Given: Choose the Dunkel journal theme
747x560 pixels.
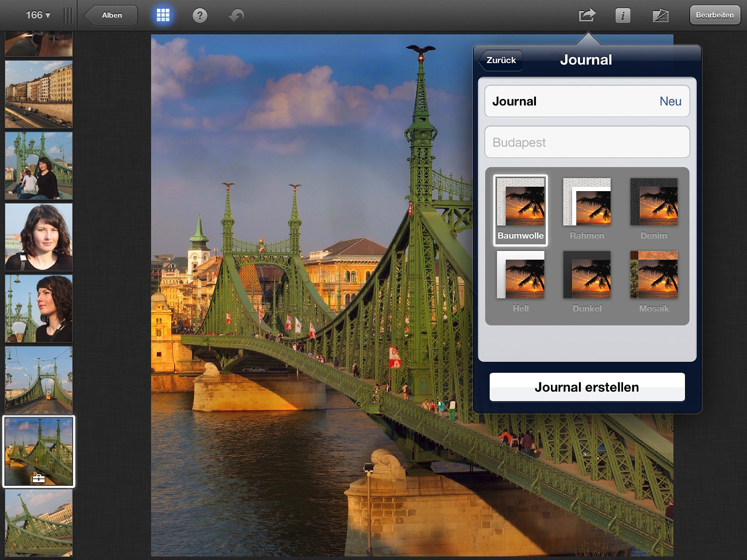Looking at the screenshot, I should point(587,282).
